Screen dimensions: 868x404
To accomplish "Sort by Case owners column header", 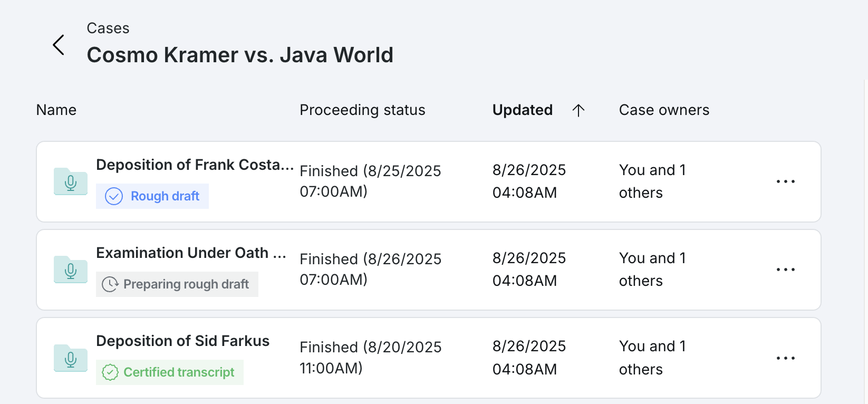I will (x=664, y=110).
